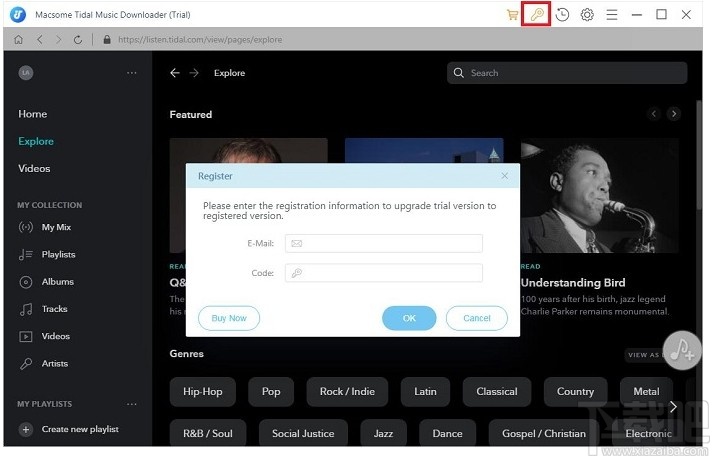The image size is (712, 456).
Task: Open Videos in main sidebar navigation
Action: click(34, 169)
